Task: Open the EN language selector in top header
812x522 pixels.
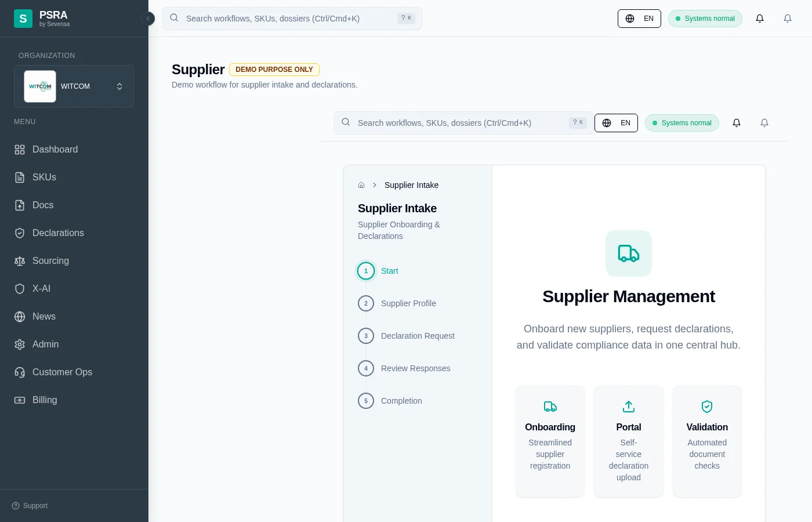Action: coord(639,19)
